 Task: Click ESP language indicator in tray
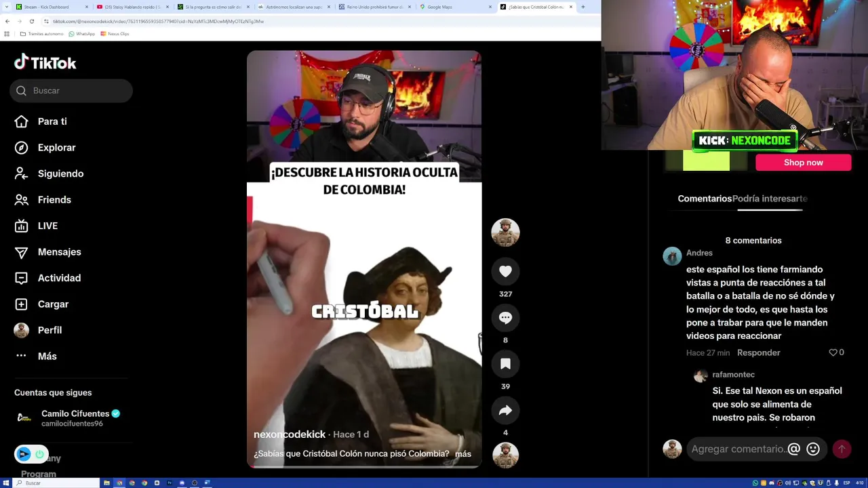[x=846, y=483]
